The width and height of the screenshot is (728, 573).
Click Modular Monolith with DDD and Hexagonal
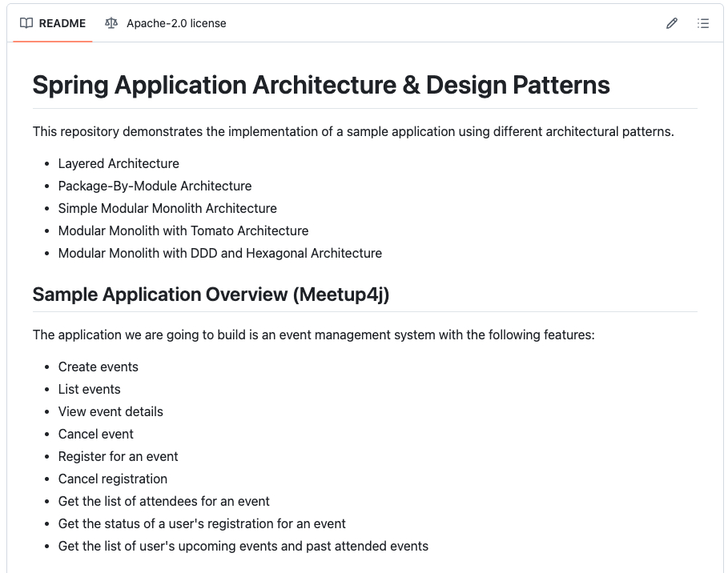[220, 253]
